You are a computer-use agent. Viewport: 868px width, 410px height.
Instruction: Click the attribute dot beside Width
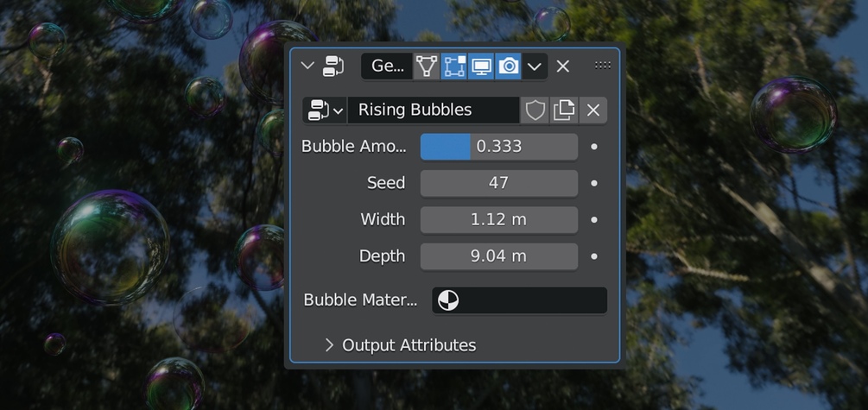tap(594, 219)
